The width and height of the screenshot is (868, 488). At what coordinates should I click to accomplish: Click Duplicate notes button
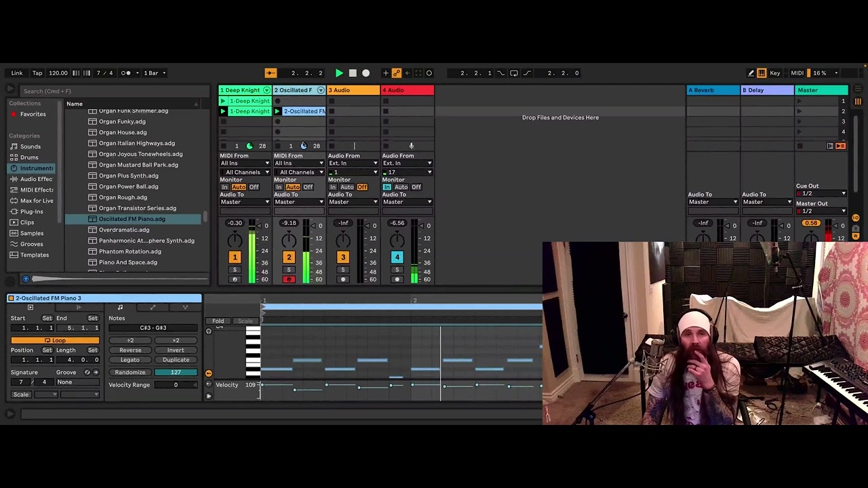click(176, 360)
